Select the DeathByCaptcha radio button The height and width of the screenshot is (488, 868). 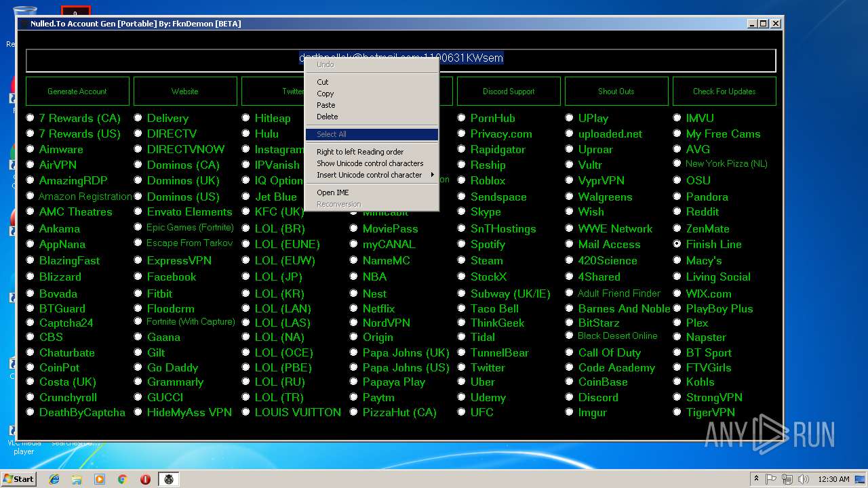(x=30, y=412)
